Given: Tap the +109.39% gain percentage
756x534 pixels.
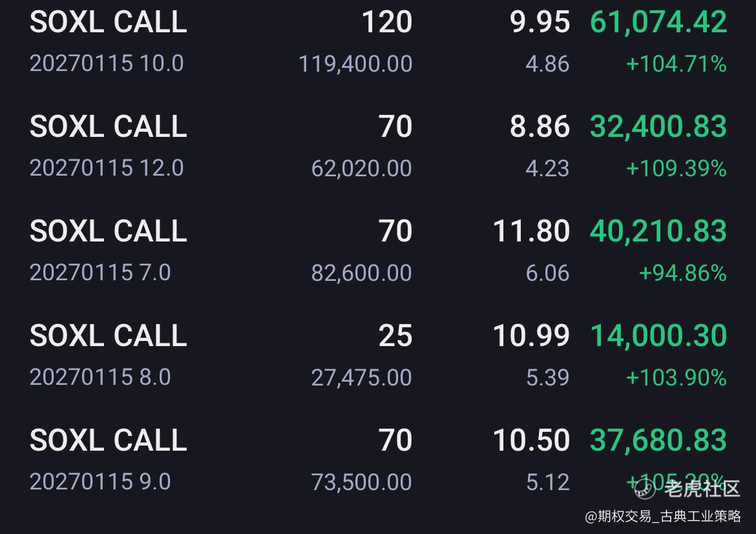Looking at the screenshot, I should [676, 168].
